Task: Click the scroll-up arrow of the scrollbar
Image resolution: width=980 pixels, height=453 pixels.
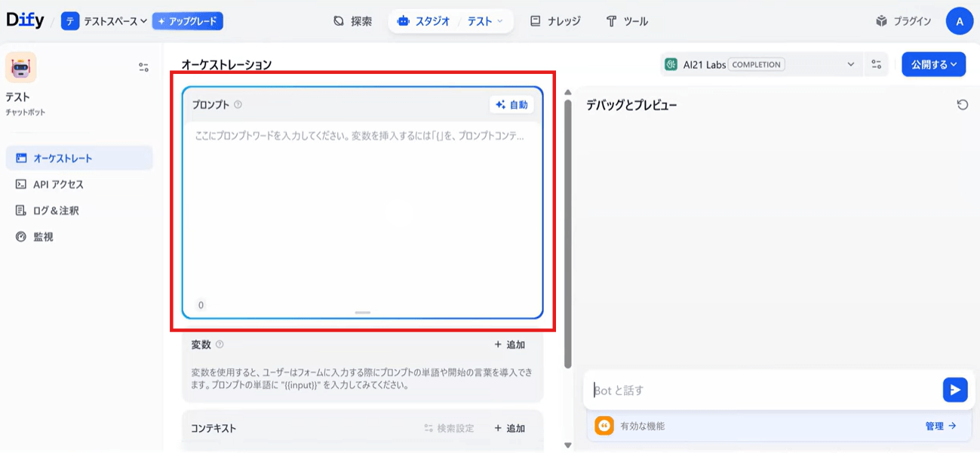Action: (568, 92)
